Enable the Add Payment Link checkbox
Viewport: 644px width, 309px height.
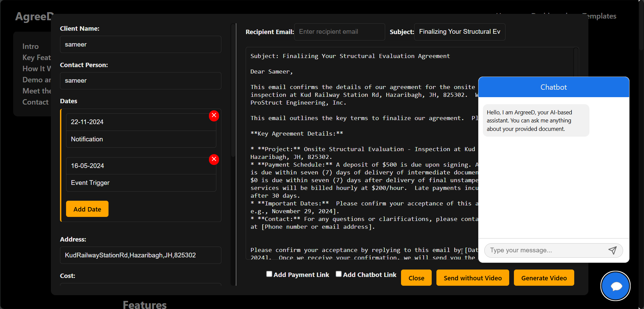[269, 274]
